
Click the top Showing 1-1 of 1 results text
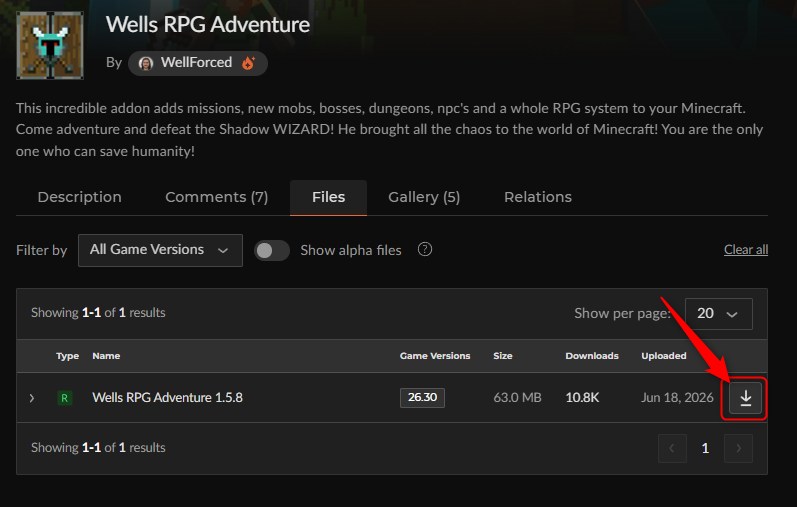98,313
